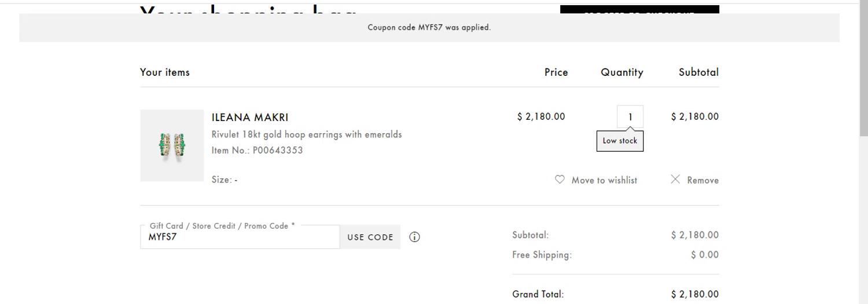Click the ILEANA MAKRI brand name
The width and height of the screenshot is (868, 304).
click(x=250, y=118)
